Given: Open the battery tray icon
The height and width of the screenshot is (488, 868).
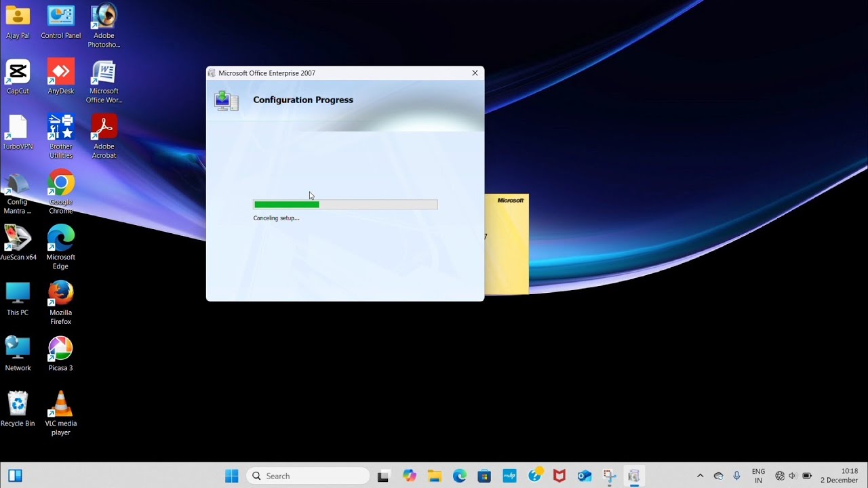Looking at the screenshot, I should coord(807,476).
